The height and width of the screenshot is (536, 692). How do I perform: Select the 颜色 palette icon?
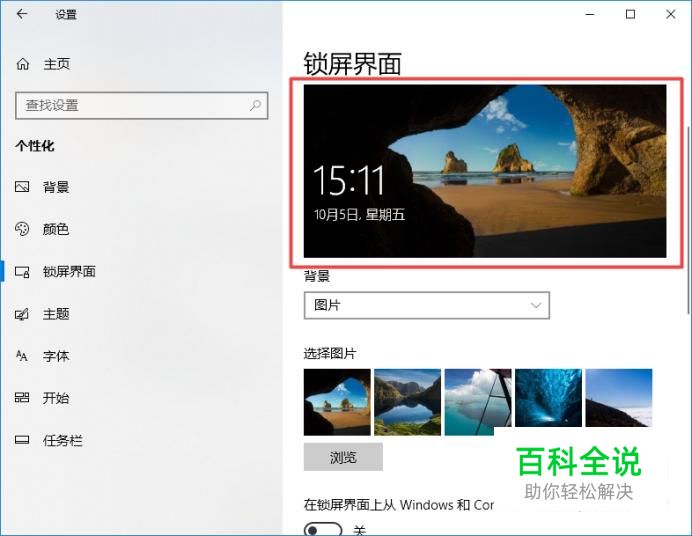(22, 229)
